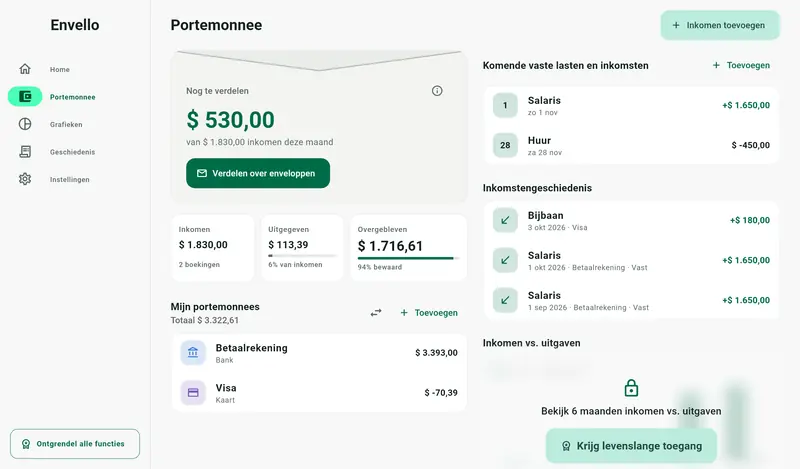Open the Home page icon in sidebar
This screenshot has width=800, height=469.
[x=25, y=69]
